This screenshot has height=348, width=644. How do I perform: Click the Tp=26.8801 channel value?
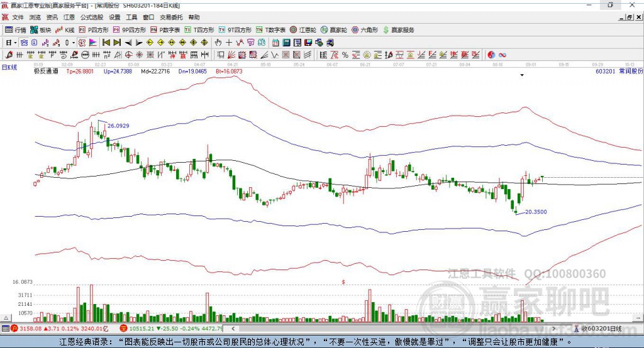[80, 71]
